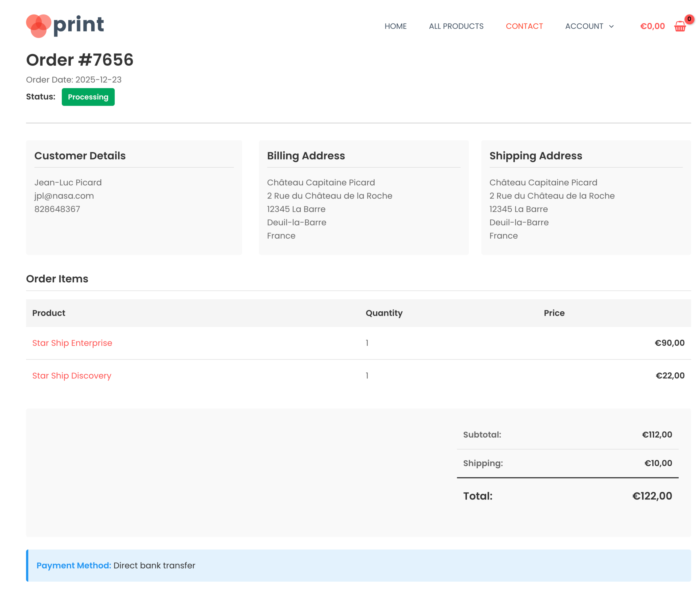Click the Total €122,00 amount
The height and width of the screenshot is (591, 700).
[652, 495]
